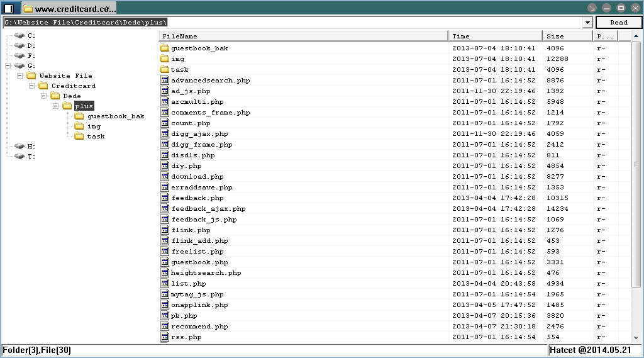
Task: Click the C: drive icon
Action: [19, 36]
